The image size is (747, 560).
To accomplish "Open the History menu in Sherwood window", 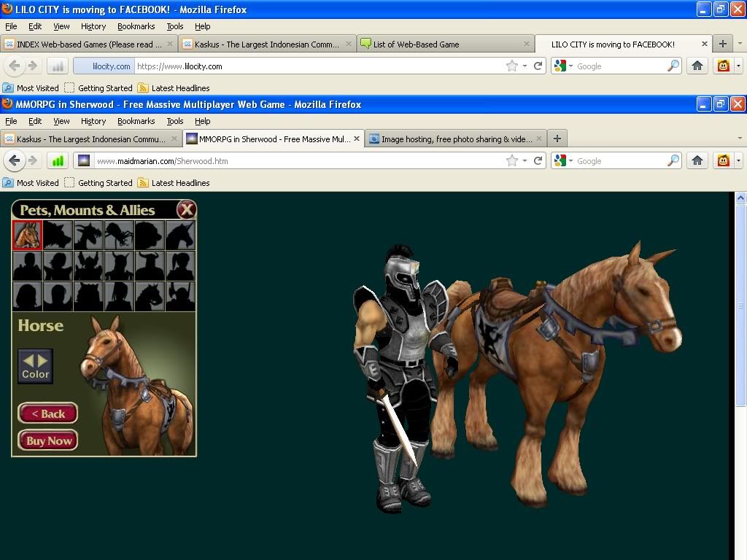I will (x=93, y=121).
